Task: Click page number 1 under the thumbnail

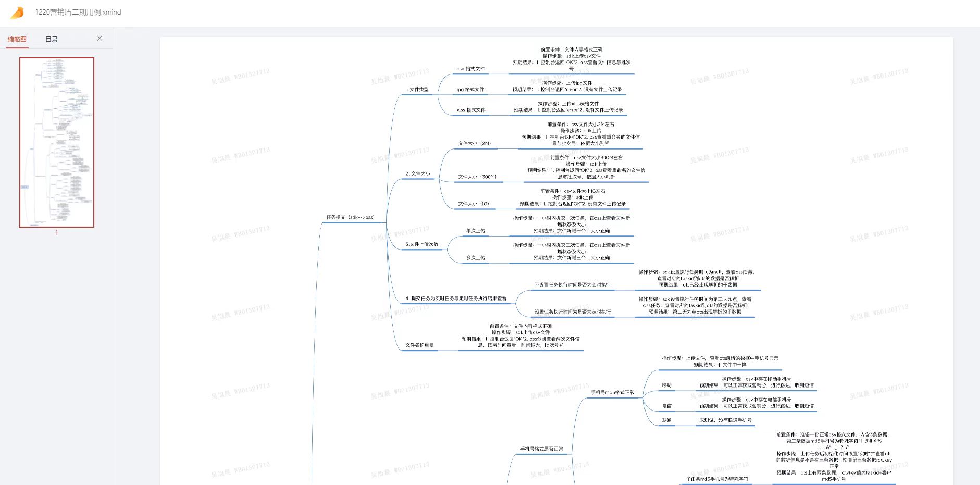Action: pos(57,233)
